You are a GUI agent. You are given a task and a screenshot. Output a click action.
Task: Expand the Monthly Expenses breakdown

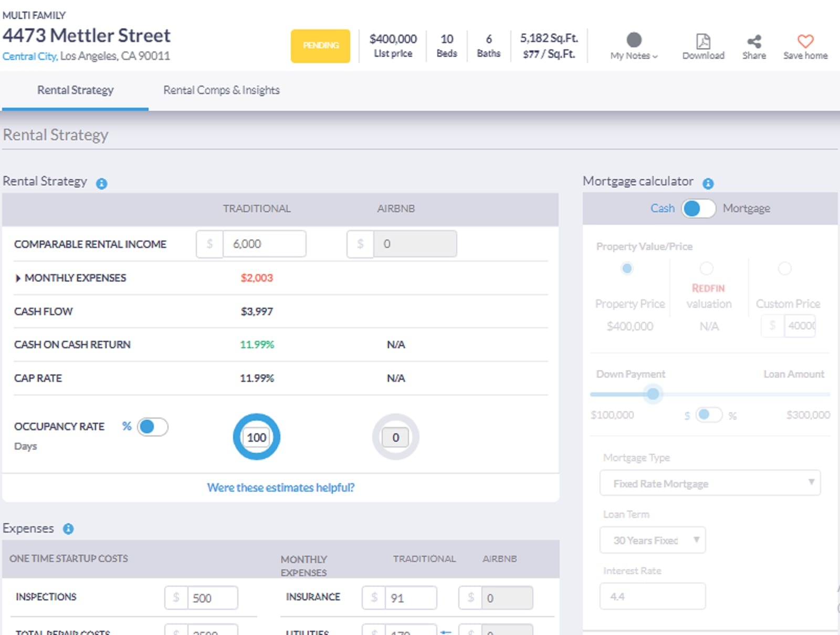click(x=19, y=278)
